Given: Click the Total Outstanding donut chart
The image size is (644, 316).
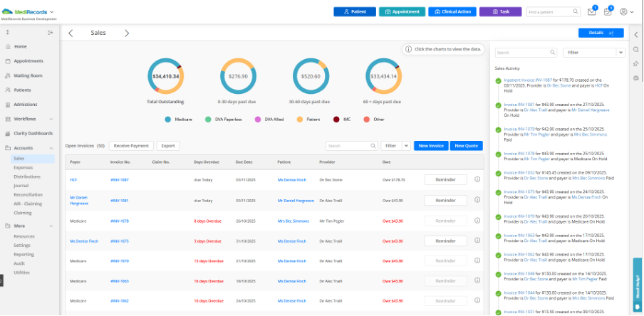Looking at the screenshot, I should coord(166,76).
